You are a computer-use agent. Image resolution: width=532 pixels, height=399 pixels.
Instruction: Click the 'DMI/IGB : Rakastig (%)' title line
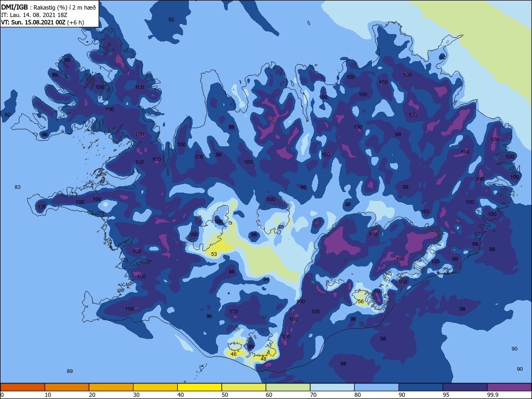tap(48, 7)
